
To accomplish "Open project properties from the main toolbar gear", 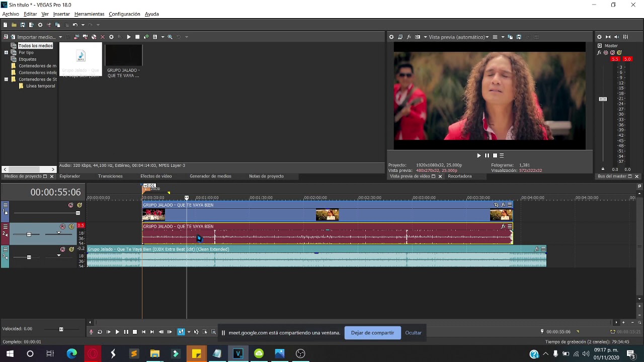I will (x=40, y=25).
